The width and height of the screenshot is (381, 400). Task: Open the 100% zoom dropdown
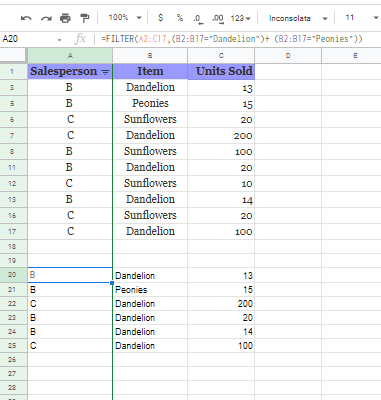point(125,17)
